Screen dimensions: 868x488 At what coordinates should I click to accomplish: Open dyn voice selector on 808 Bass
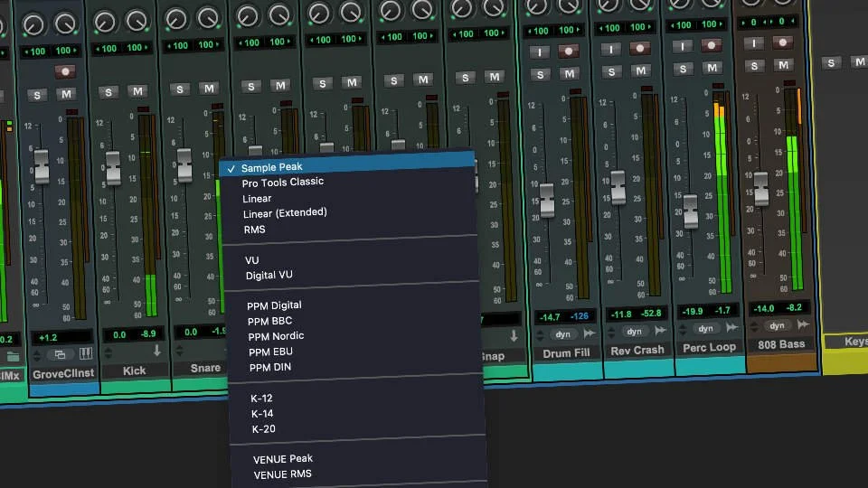(x=778, y=326)
